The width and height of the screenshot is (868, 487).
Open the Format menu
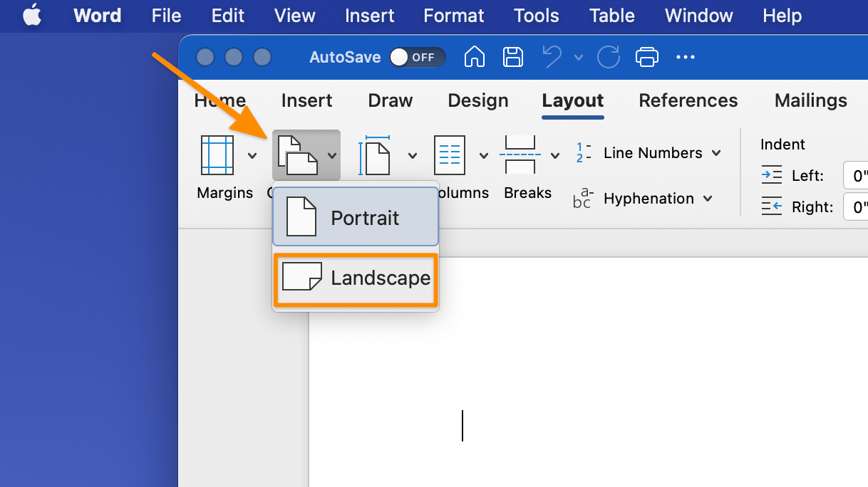coord(454,16)
